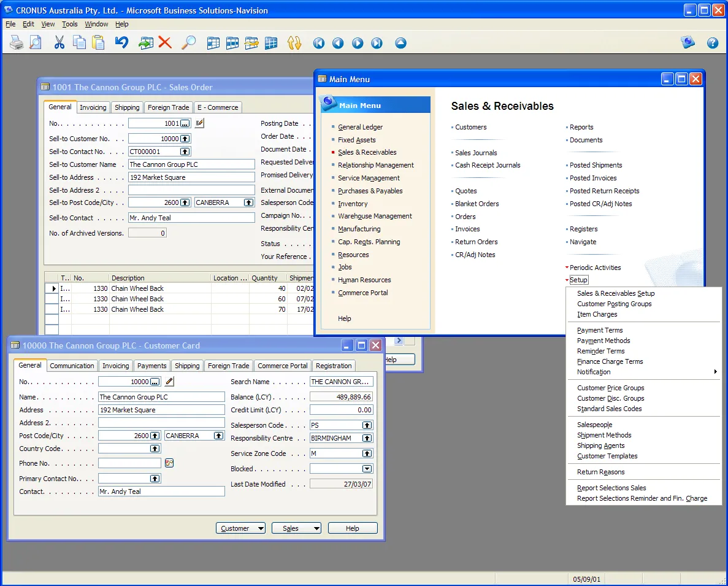The width and height of the screenshot is (728, 586).
Task: Click the phone dial icon beside Phone No.
Action: (169, 463)
